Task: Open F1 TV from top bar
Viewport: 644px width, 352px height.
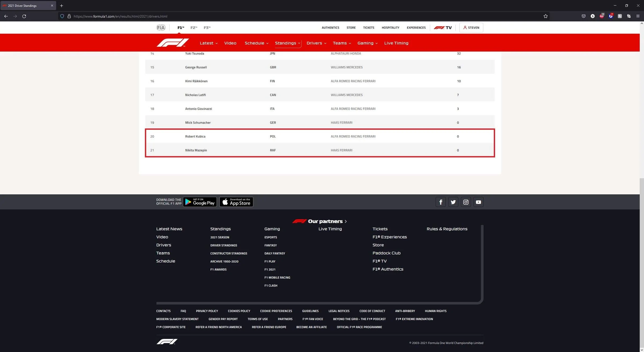Action: tap(443, 28)
